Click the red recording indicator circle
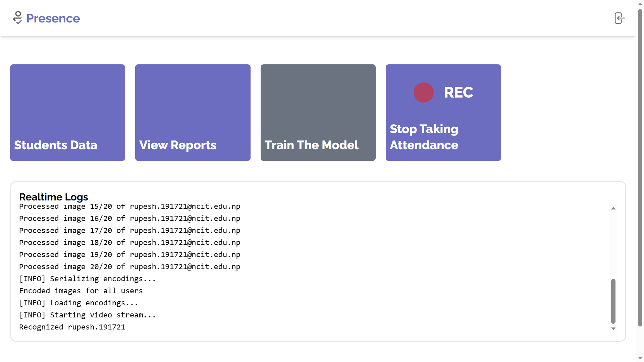Viewport: 644px width, 362px height. click(423, 93)
